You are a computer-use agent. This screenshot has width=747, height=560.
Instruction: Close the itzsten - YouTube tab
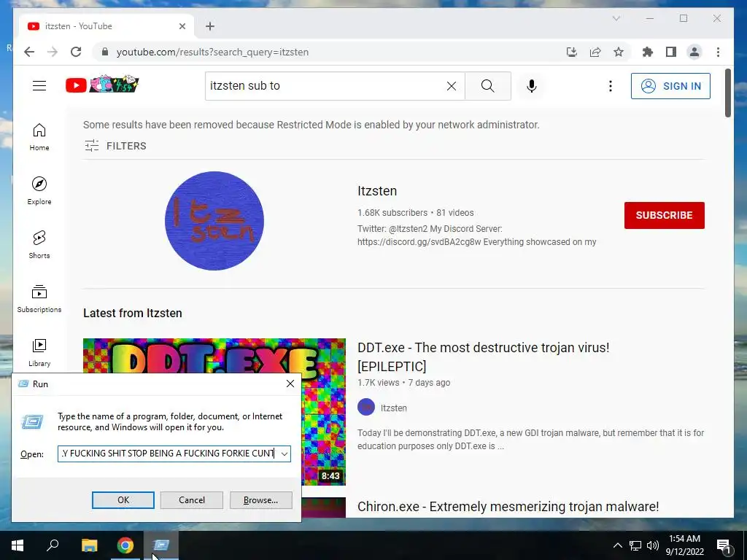pos(182,26)
